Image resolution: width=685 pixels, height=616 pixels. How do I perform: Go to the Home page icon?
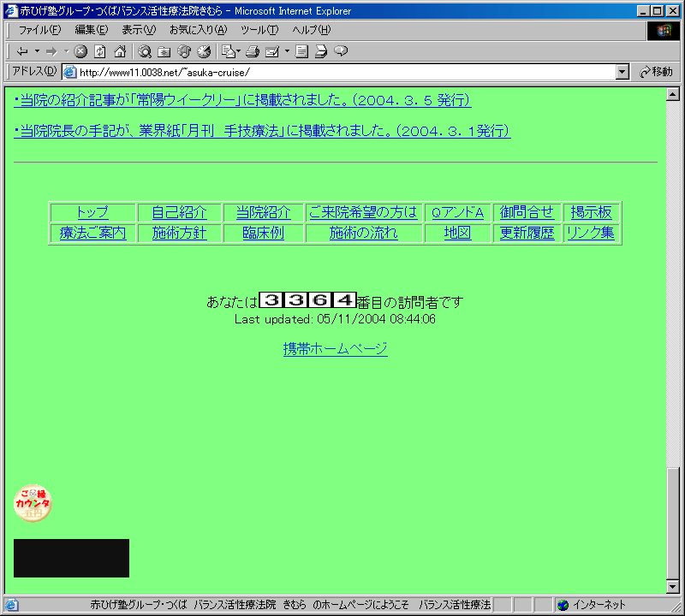pyautogui.click(x=120, y=51)
